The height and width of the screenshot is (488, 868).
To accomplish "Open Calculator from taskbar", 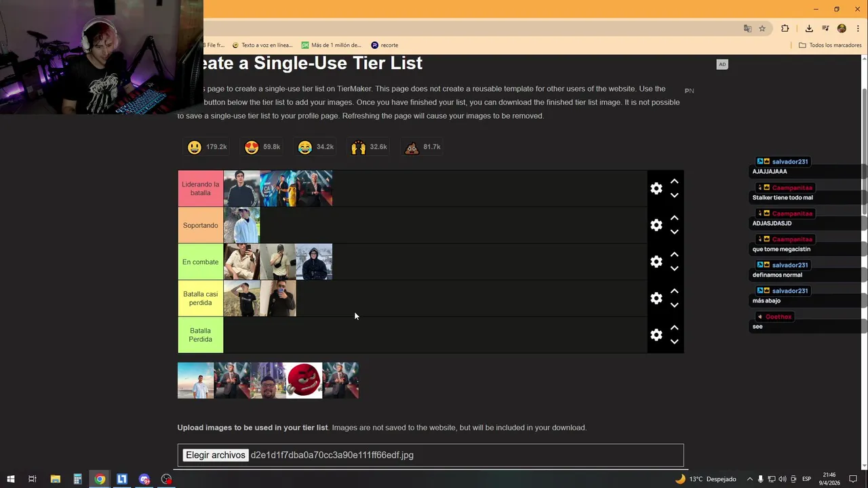I will (x=77, y=479).
